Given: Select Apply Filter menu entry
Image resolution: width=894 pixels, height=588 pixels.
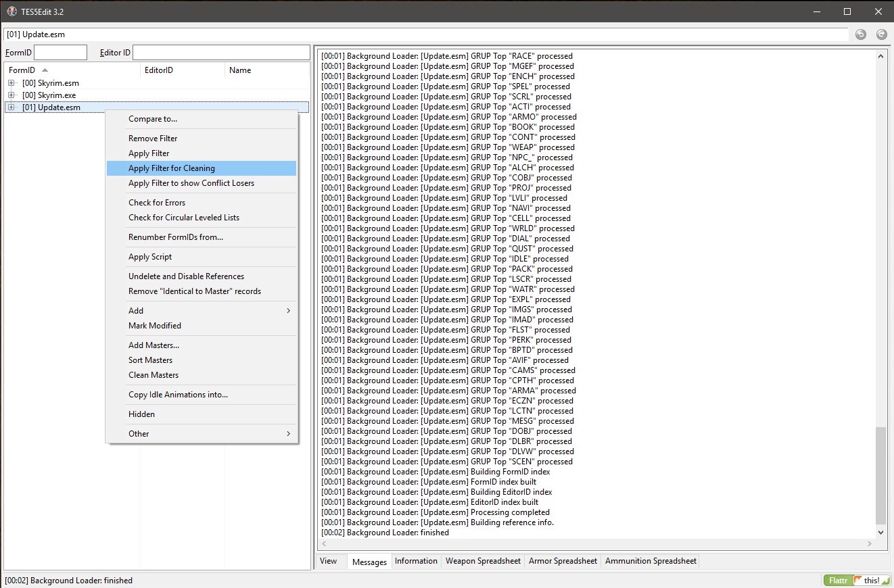Looking at the screenshot, I should [x=202, y=153].
